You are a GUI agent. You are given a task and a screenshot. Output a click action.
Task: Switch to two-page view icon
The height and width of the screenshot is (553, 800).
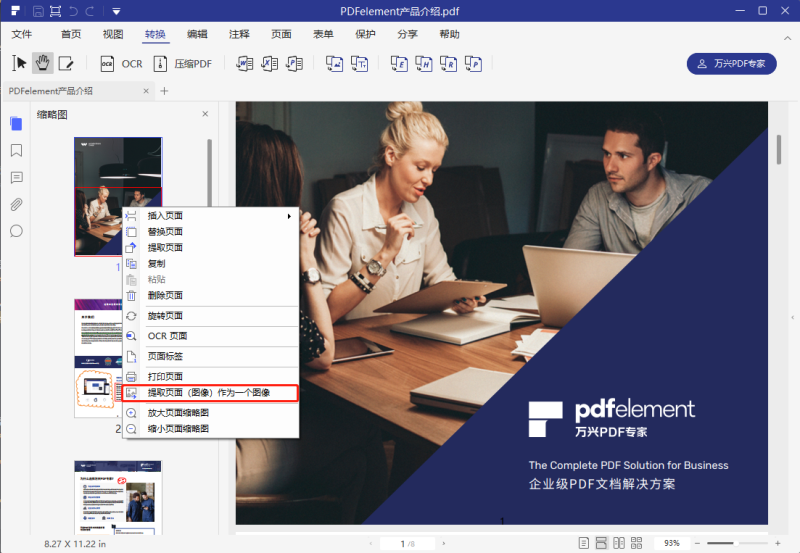[619, 543]
